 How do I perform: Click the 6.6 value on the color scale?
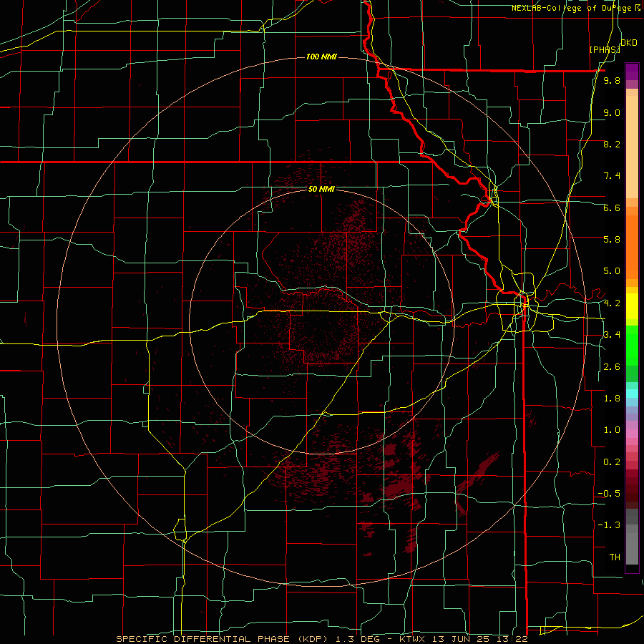click(x=612, y=208)
